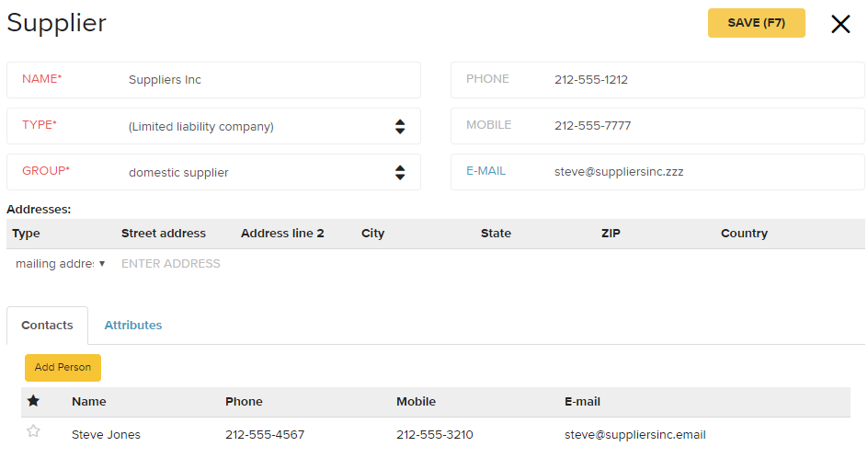Select Steve Jones contact name
This screenshot has height=458, width=868.
pyautogui.click(x=106, y=435)
